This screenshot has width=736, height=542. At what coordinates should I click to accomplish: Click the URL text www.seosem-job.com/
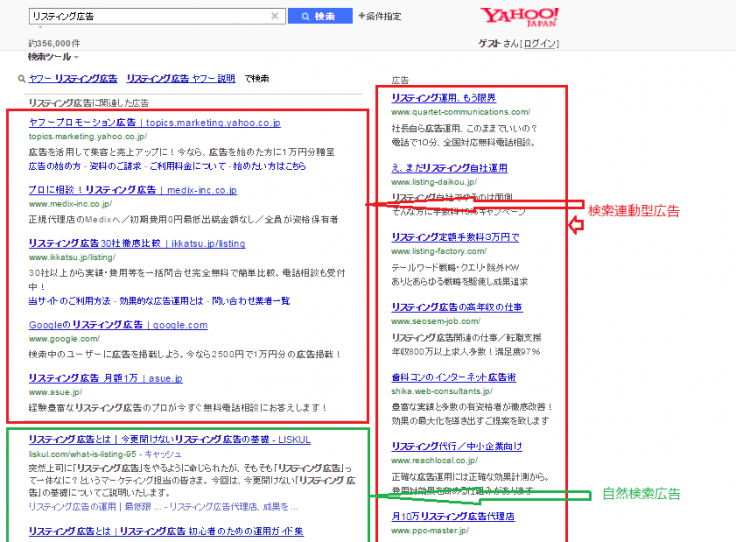pos(436,321)
